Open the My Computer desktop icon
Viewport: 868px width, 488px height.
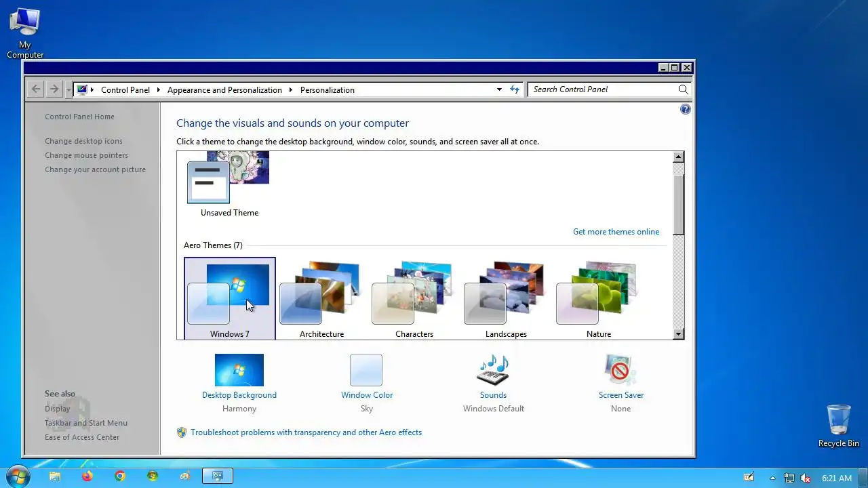(x=25, y=33)
